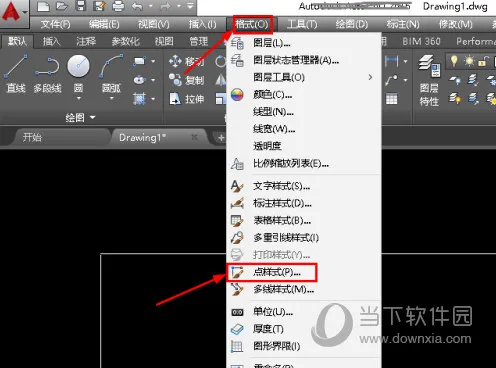Select the 移动 move tool
496x368 pixels.
[186, 61]
